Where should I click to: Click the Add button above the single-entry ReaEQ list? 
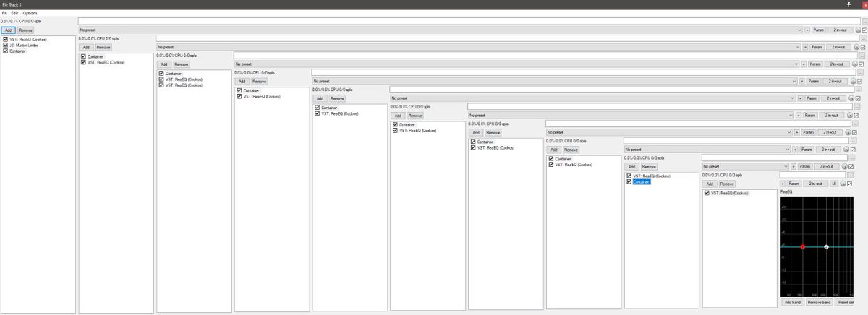pyautogui.click(x=710, y=184)
